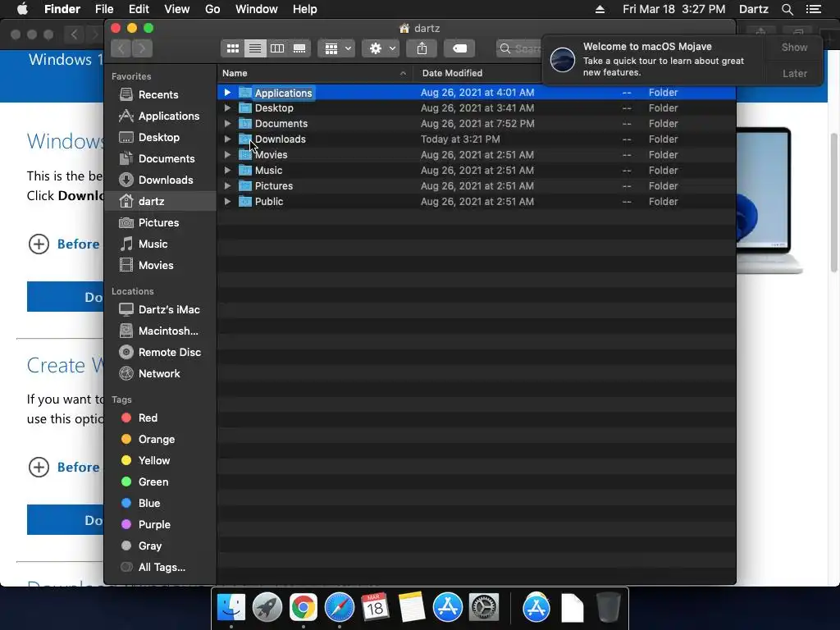This screenshot has width=840, height=630.
Task: Switch Finder to column view
Action: [x=277, y=48]
